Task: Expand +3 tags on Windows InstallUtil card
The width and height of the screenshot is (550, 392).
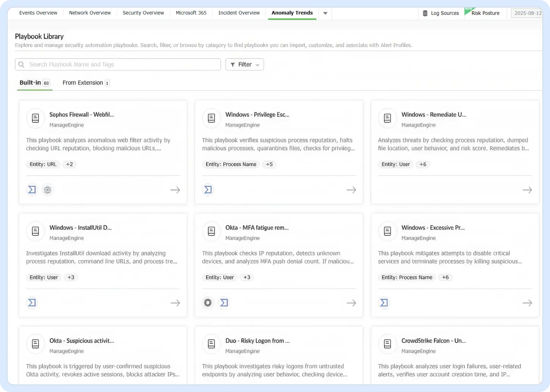Action: [x=71, y=277]
